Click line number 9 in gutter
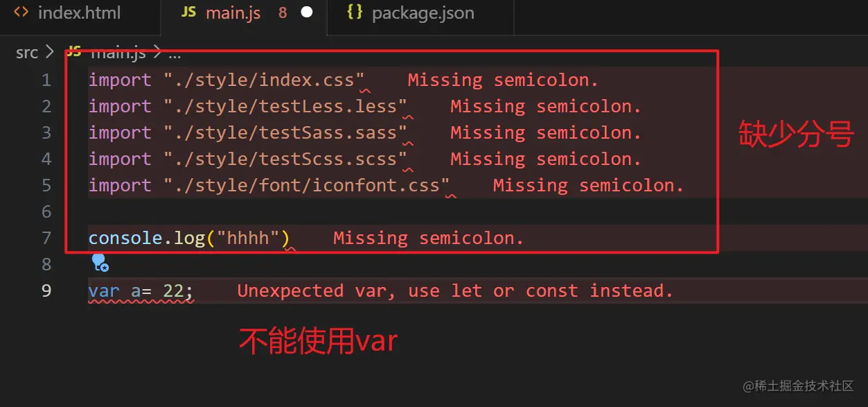Image resolution: width=868 pixels, height=407 pixels. click(x=46, y=291)
